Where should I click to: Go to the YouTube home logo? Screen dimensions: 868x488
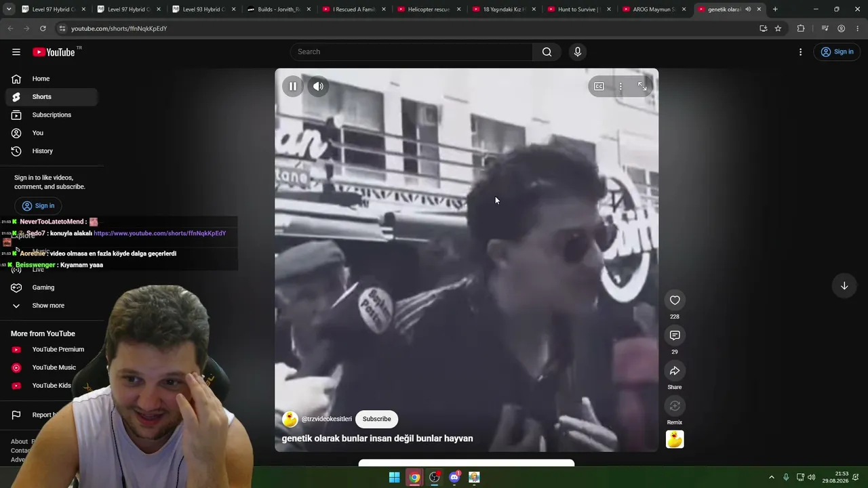click(54, 52)
